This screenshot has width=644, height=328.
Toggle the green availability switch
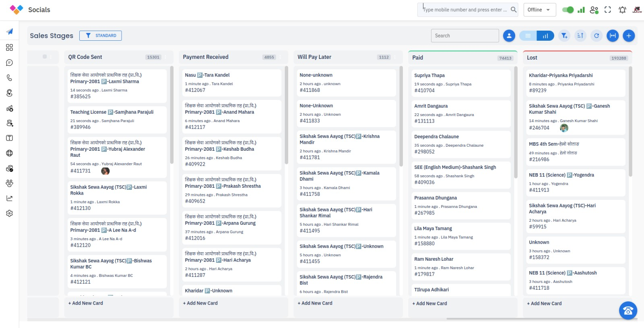[x=568, y=10]
